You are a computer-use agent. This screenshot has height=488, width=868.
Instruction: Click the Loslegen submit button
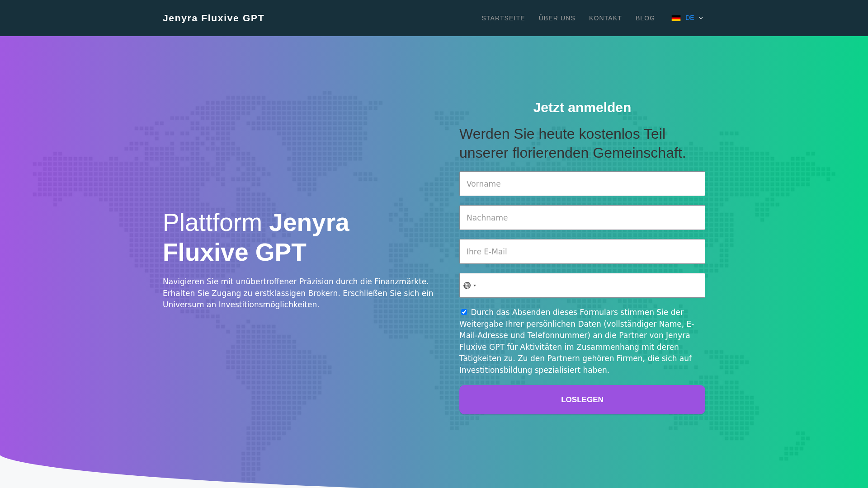(x=582, y=400)
